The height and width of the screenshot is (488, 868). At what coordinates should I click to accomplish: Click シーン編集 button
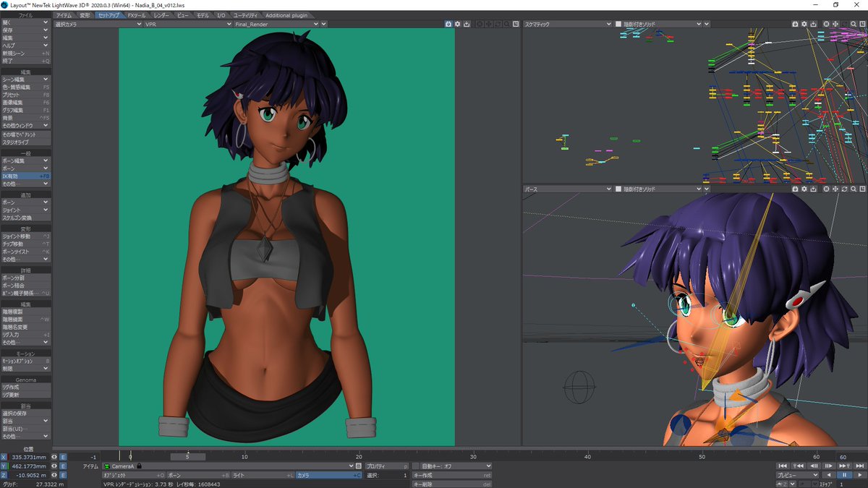coord(25,80)
